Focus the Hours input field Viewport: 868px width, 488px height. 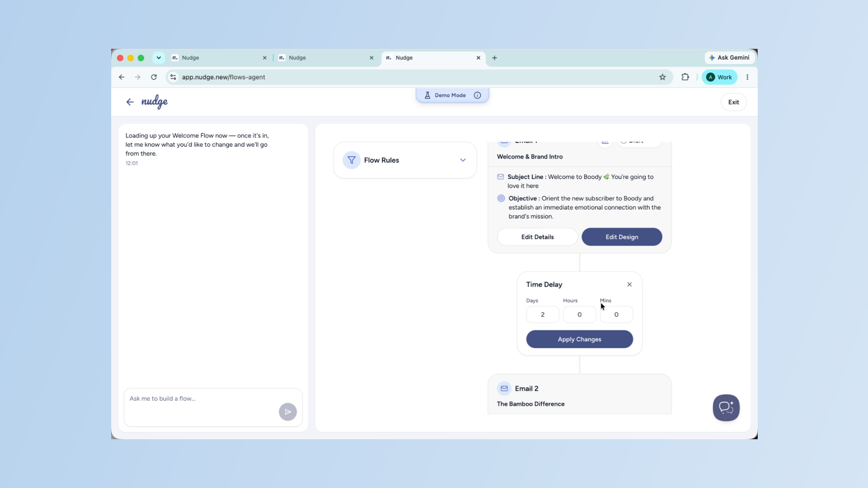(579, 314)
